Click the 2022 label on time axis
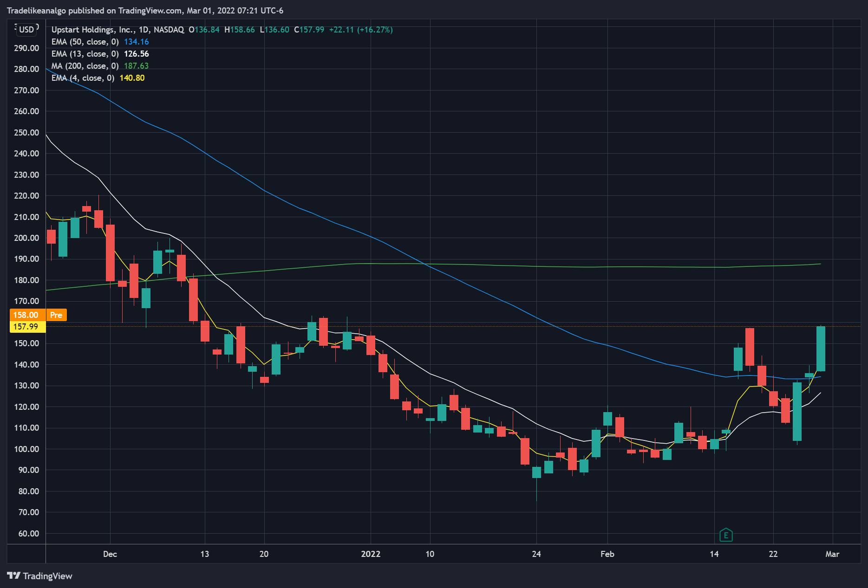868x588 pixels. click(371, 554)
